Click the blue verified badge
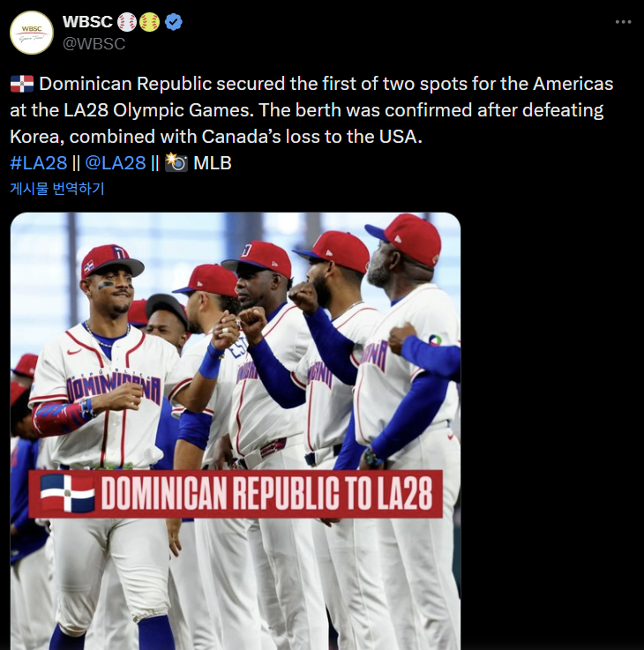 point(175,22)
